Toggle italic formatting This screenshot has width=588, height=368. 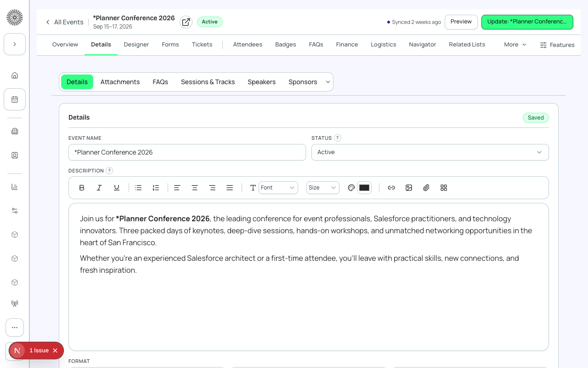point(99,188)
